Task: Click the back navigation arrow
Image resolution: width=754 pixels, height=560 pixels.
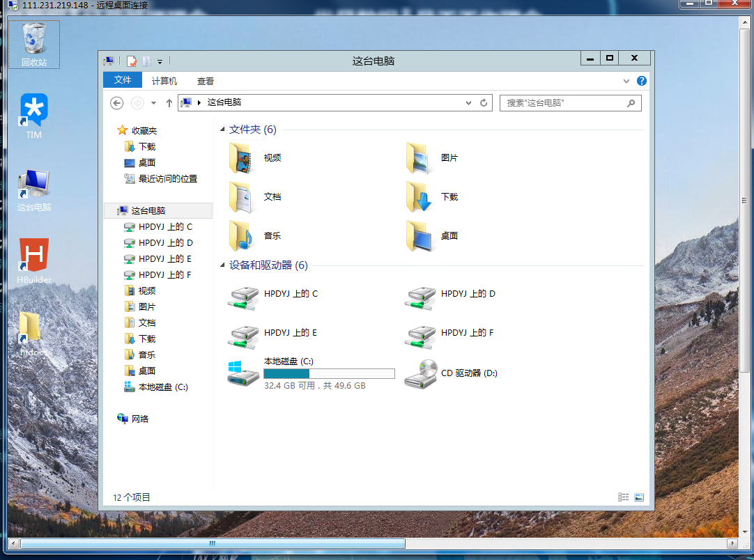Action: click(x=116, y=103)
